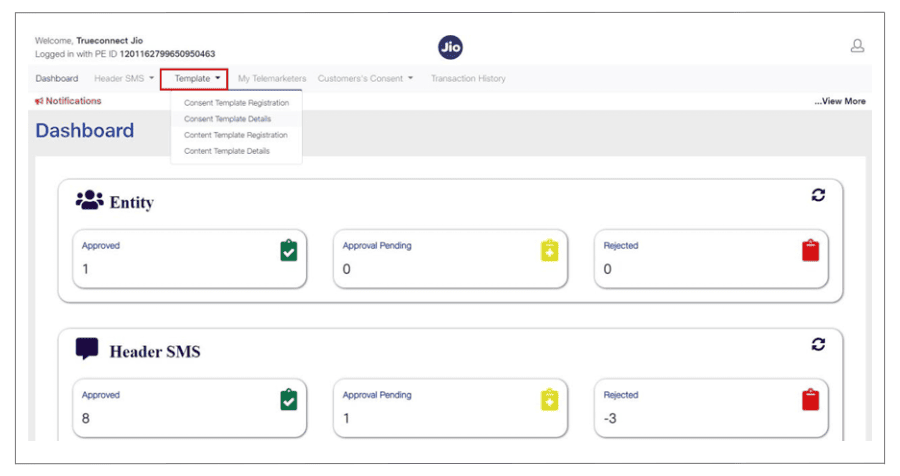Viewport: 900px width, 476px height.
Task: Click the Header SMS section title
Action: click(x=155, y=351)
